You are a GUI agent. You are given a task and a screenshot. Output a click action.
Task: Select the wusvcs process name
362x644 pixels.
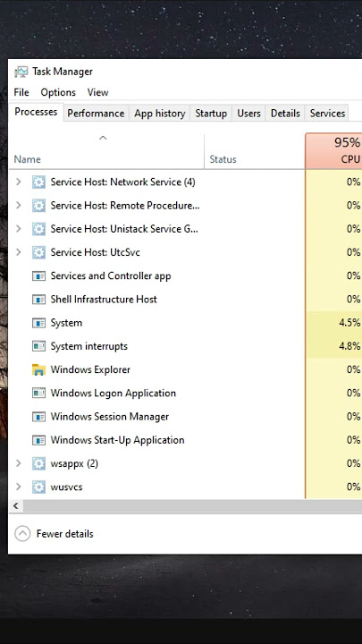click(x=66, y=487)
